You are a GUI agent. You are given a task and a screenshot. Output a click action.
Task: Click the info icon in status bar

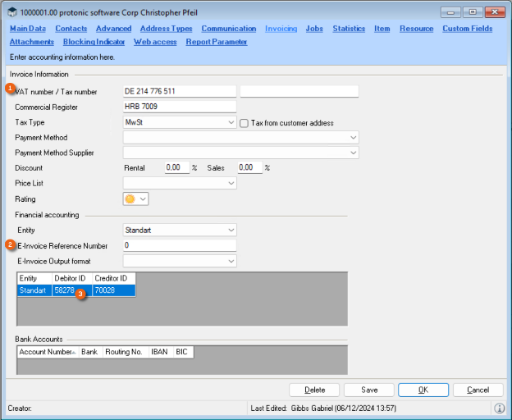[499, 408]
